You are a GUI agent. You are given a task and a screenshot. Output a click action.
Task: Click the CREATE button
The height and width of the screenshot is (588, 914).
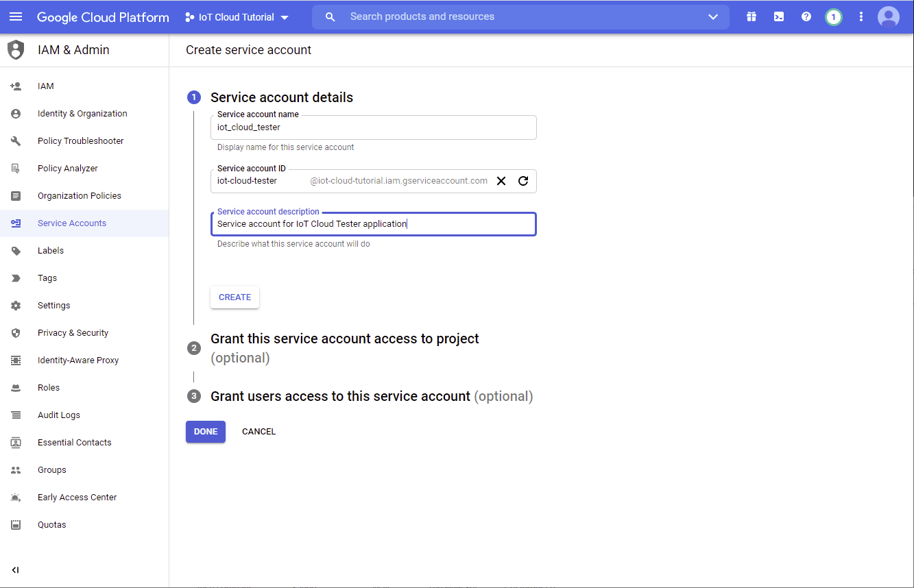[234, 297]
